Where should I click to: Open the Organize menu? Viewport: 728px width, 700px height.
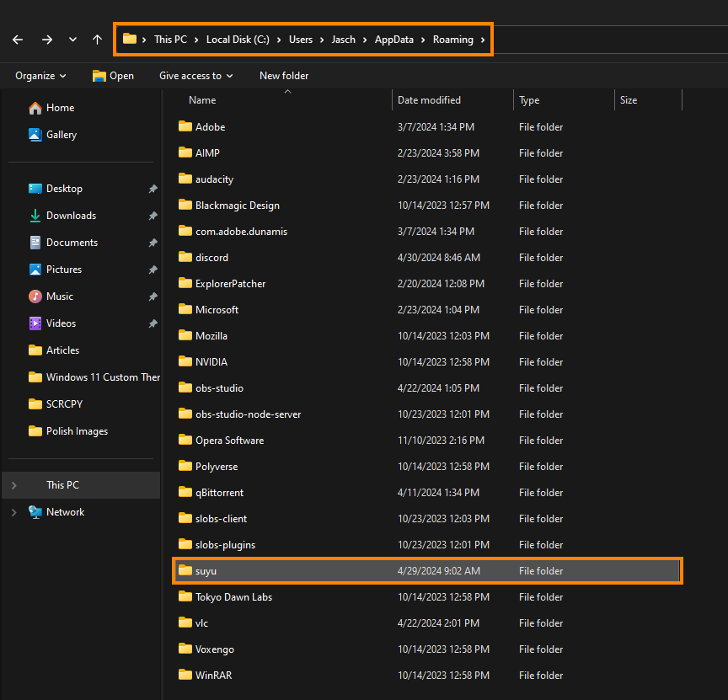(40, 76)
